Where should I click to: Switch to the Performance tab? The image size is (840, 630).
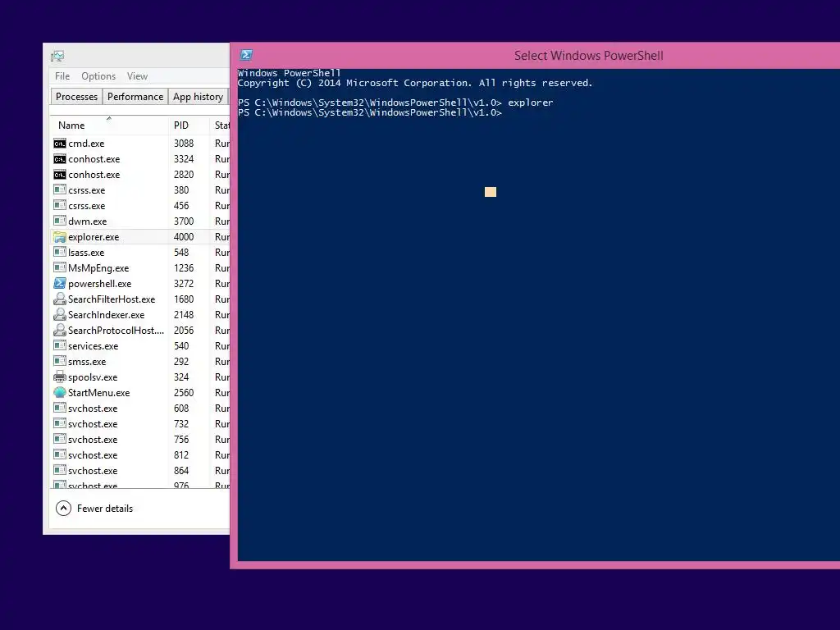pyautogui.click(x=135, y=97)
